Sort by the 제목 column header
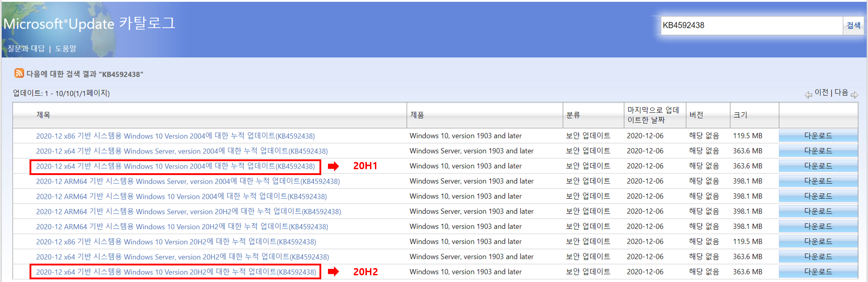 point(43,115)
